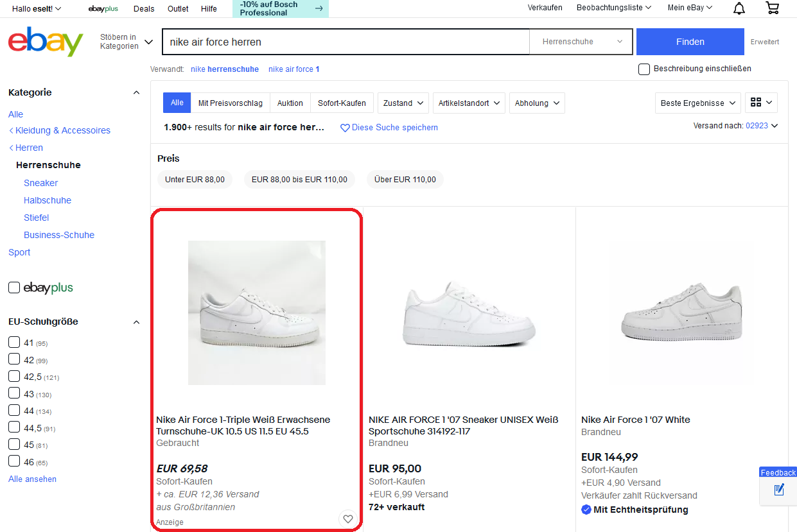Open Stöbern in Kategorien dropdown

click(127, 42)
